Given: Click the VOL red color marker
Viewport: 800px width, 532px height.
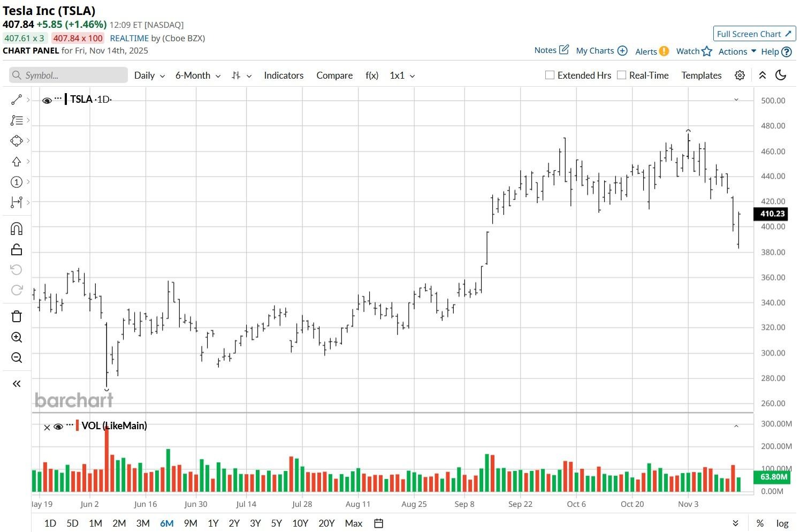Looking at the screenshot, I should tap(78, 425).
